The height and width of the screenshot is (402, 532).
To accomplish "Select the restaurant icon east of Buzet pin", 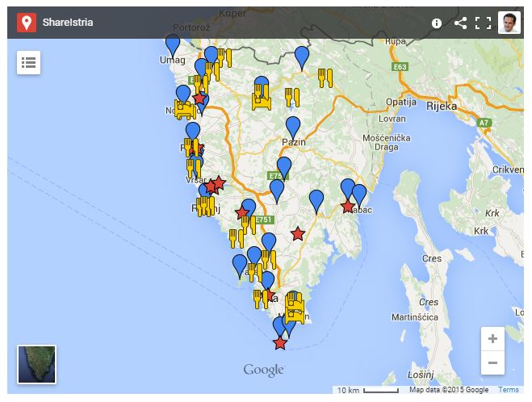I will (325, 77).
